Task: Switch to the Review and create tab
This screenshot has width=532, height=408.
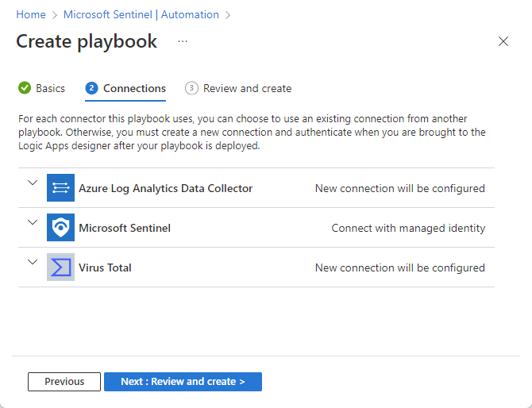Action: 247,88
